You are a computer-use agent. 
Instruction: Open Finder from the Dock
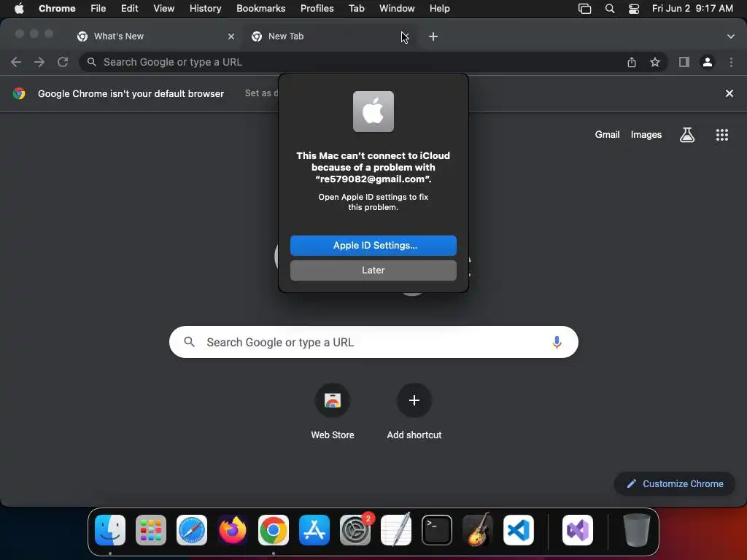pos(110,530)
